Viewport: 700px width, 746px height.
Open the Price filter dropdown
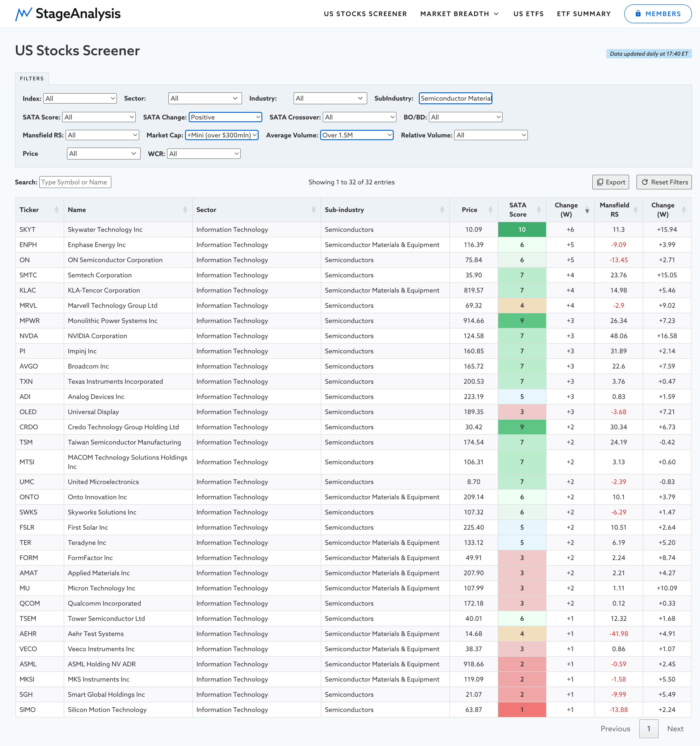click(x=104, y=154)
